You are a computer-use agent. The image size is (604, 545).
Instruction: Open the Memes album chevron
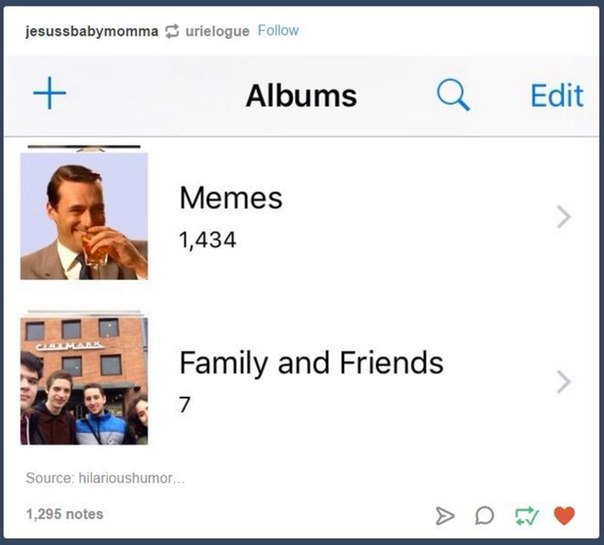tap(564, 217)
